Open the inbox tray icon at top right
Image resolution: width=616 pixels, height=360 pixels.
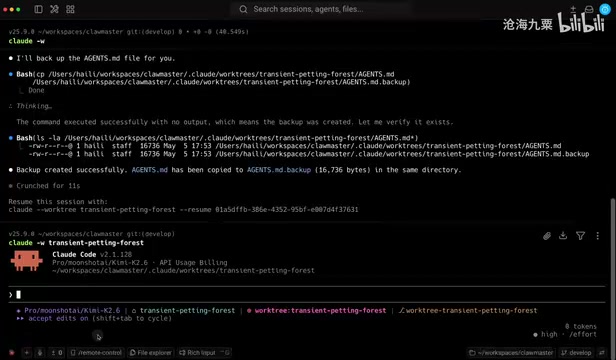588,9
